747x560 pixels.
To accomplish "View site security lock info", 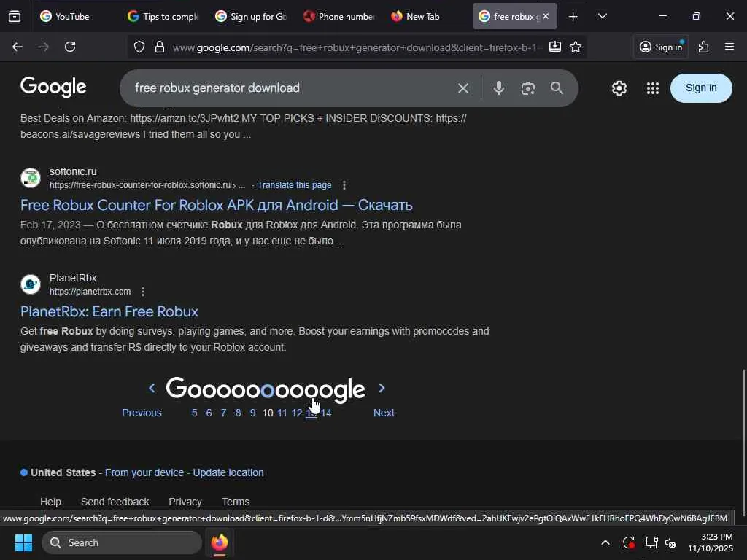I will pos(160,47).
